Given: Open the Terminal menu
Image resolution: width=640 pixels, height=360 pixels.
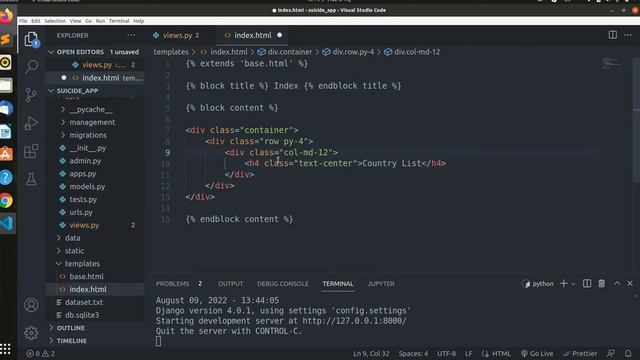Looking at the screenshot, I should point(119,21).
